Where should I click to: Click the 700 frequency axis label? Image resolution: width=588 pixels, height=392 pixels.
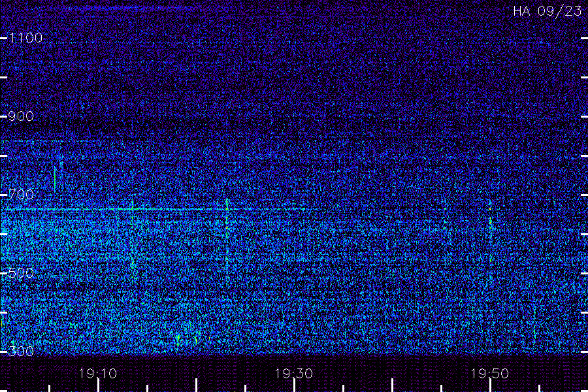click(21, 195)
